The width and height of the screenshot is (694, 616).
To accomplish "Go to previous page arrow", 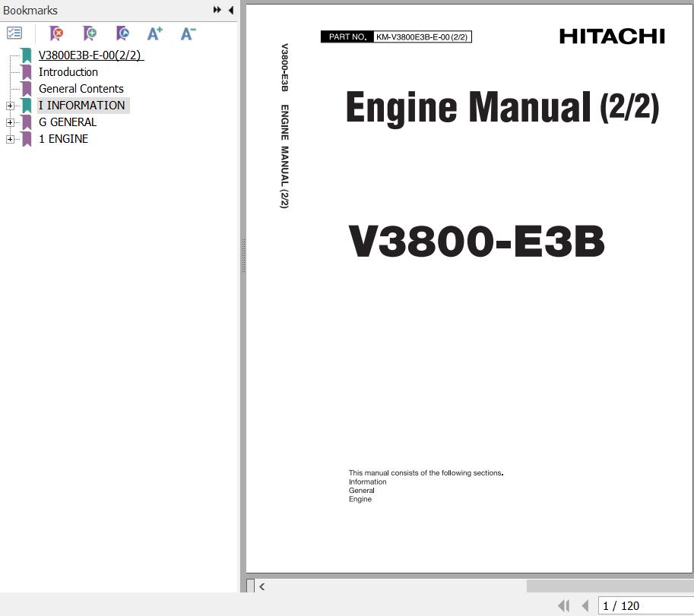I will [585, 605].
